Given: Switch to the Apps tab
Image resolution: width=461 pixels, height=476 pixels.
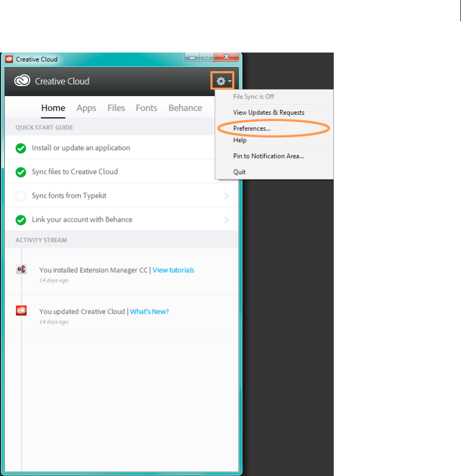Looking at the screenshot, I should (x=86, y=108).
